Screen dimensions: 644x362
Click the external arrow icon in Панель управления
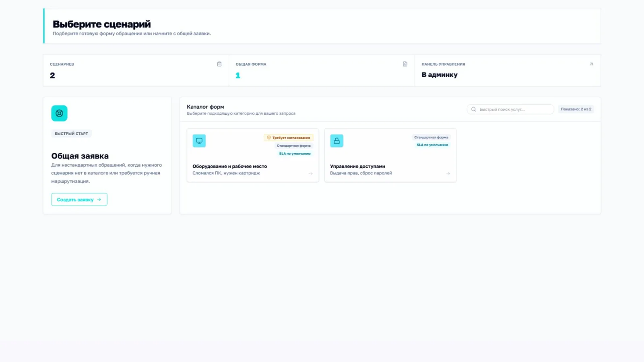pos(591,64)
